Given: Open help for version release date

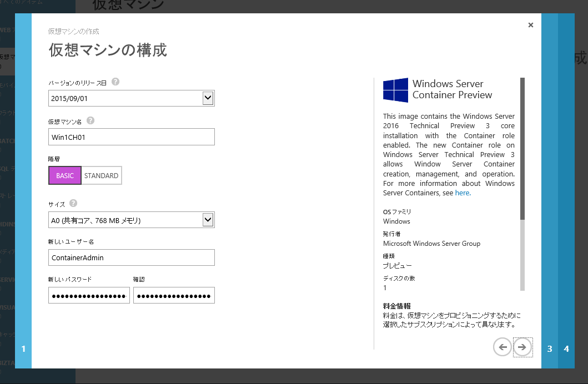Looking at the screenshot, I should tap(115, 82).
